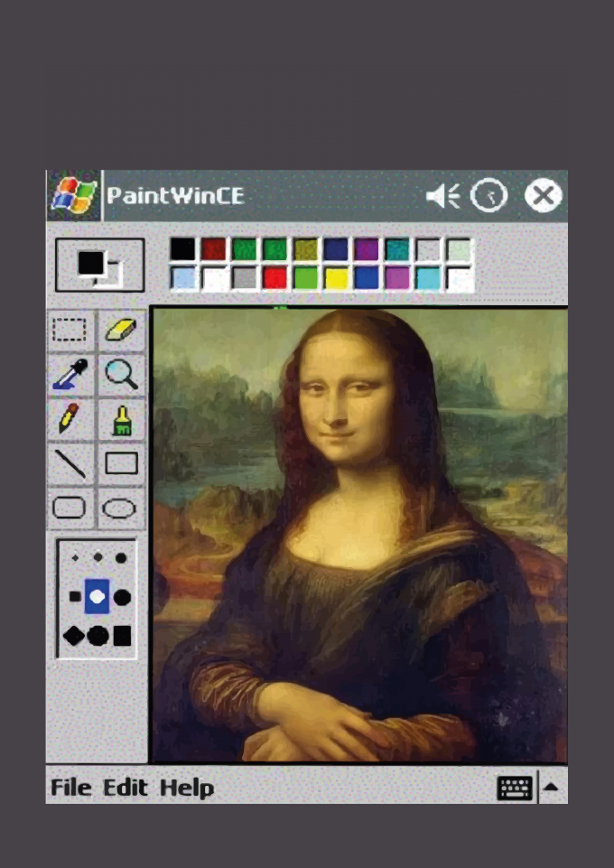The height and width of the screenshot is (868, 614).
Task: Pick the medium diamond brush tip
Action: 98,557
